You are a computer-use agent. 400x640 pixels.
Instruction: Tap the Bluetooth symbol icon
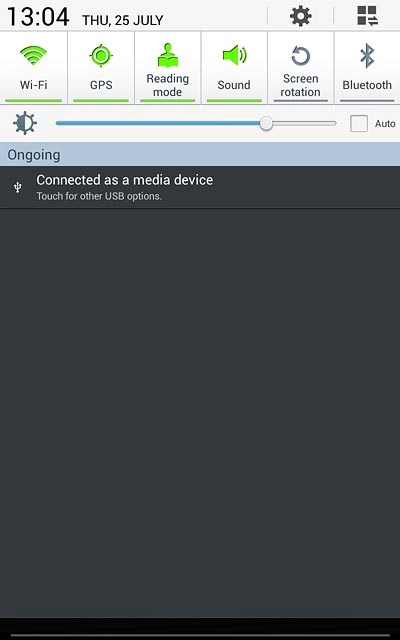tap(367, 56)
